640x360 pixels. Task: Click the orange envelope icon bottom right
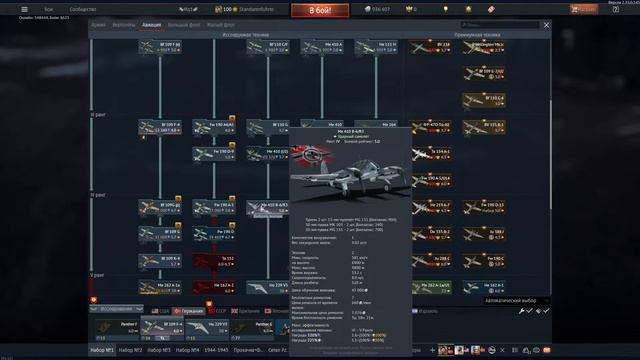point(547,350)
